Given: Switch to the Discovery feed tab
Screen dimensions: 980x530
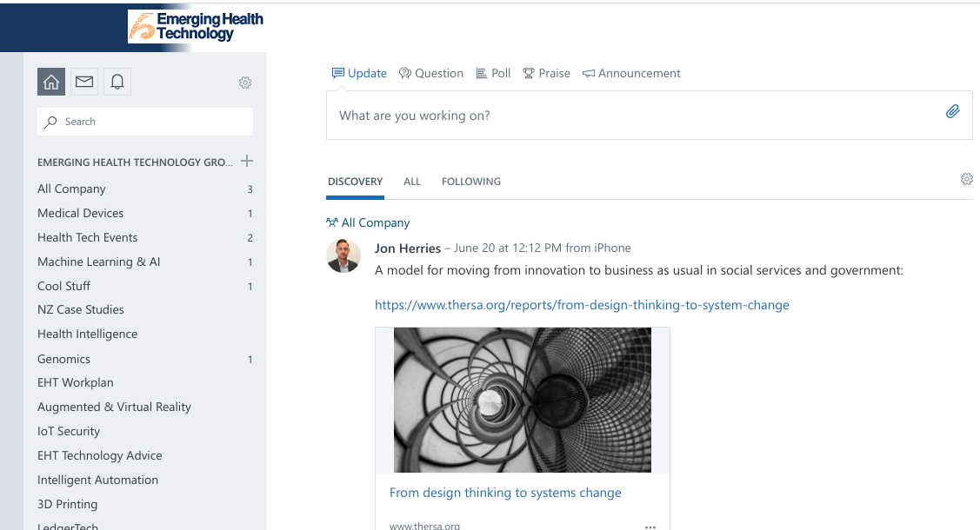Looking at the screenshot, I should 355,182.
